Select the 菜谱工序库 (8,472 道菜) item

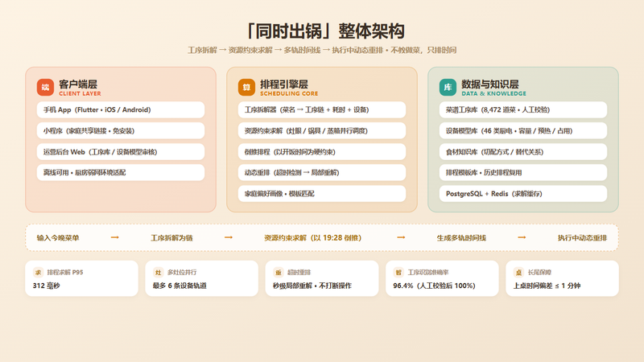coord(523,110)
